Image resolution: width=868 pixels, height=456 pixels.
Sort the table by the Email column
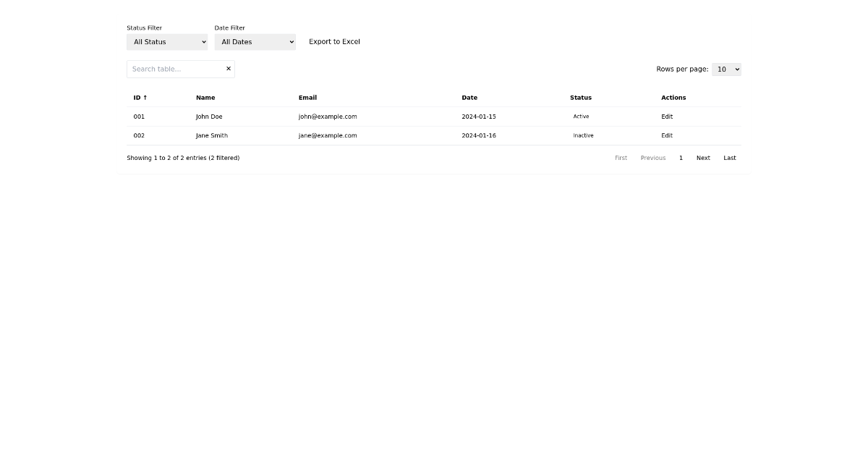click(x=307, y=97)
